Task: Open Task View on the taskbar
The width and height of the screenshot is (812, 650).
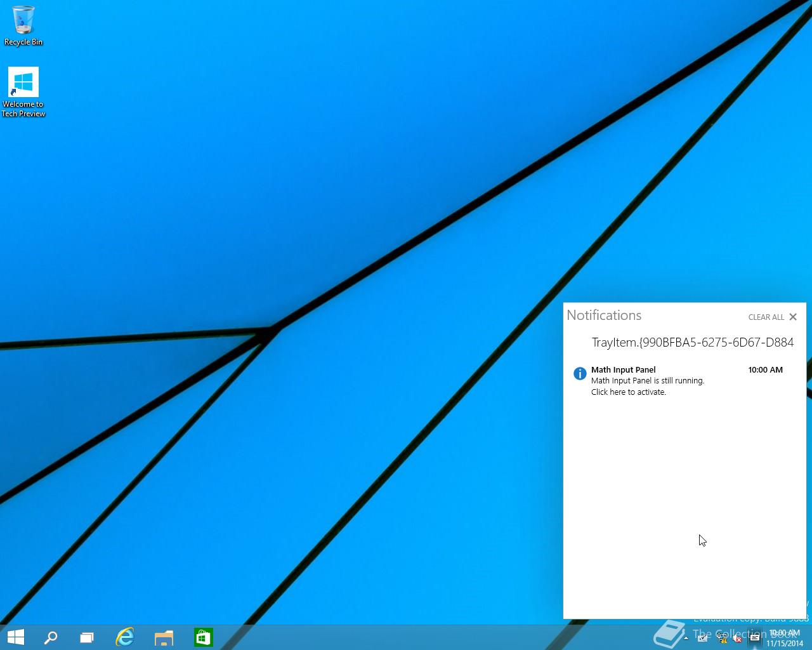Action: pos(87,637)
